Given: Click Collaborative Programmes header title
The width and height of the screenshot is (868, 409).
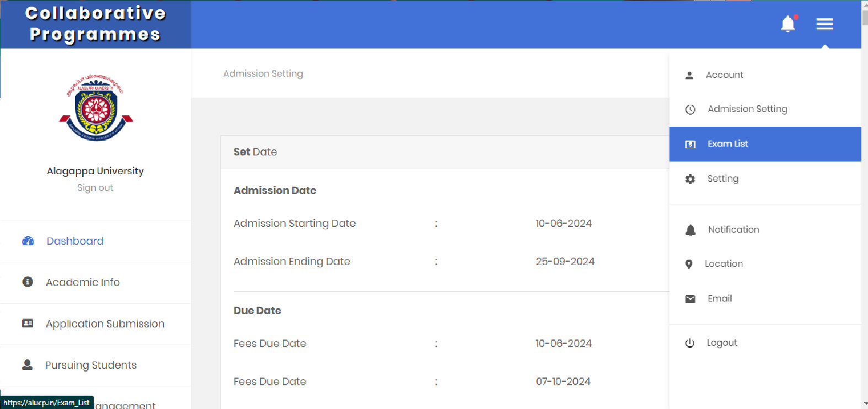Looking at the screenshot, I should click(x=95, y=24).
